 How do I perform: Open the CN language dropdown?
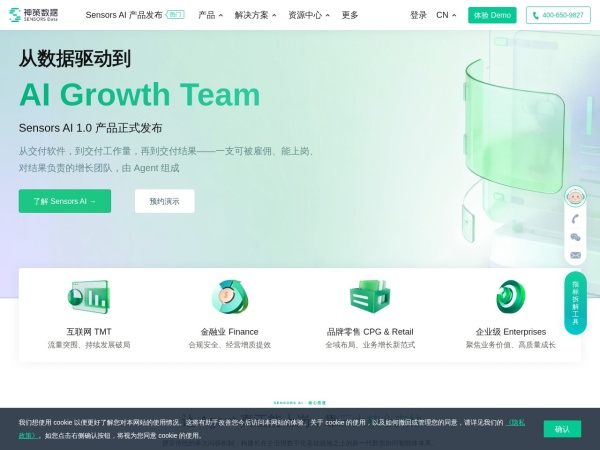pos(446,15)
